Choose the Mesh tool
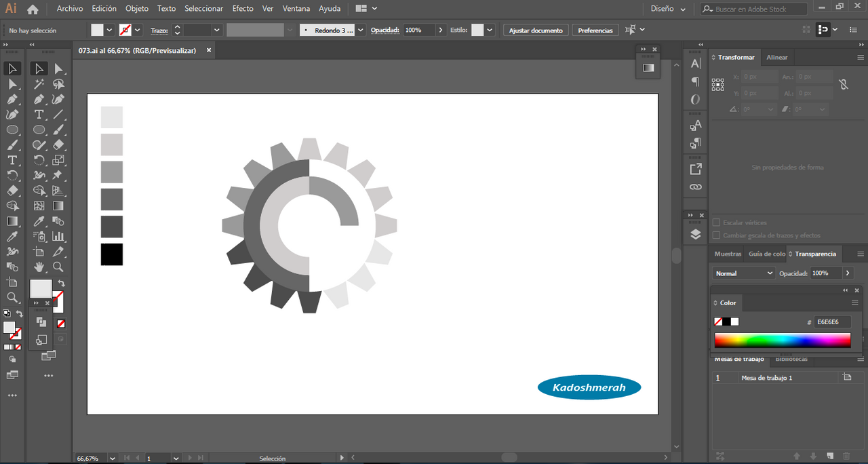 39,206
